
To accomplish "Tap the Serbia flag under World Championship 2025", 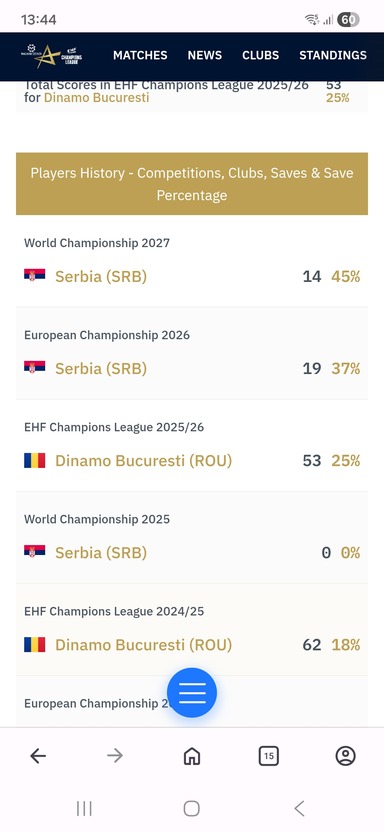I will 34,551.
